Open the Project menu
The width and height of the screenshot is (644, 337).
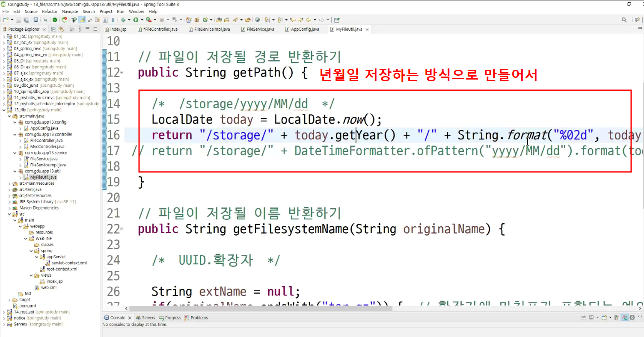pos(106,12)
